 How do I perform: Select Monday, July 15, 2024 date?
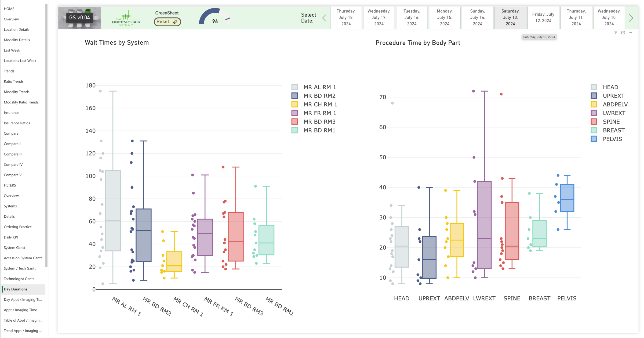point(445,17)
